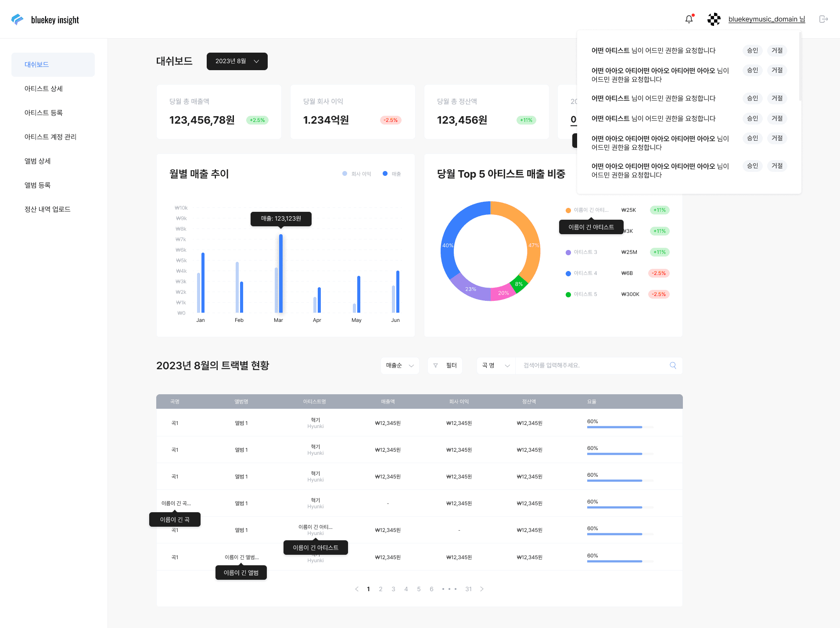Click the filter funnel icon
840x628 pixels.
[435, 366]
